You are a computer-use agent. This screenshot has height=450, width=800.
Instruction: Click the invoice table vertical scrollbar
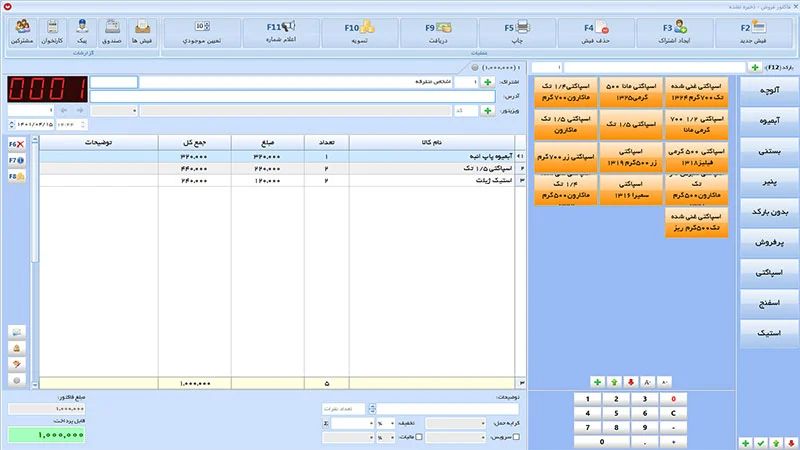[35, 262]
